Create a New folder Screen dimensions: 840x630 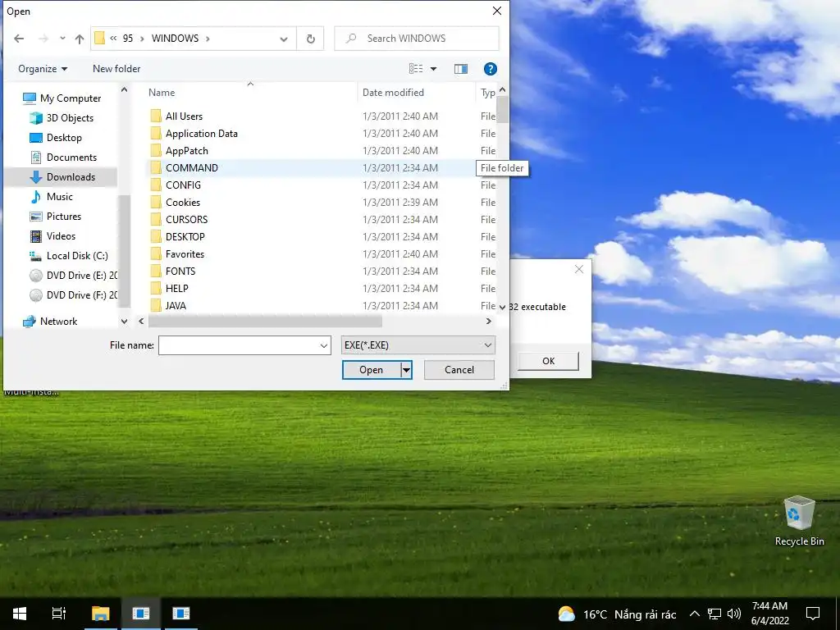coord(116,69)
